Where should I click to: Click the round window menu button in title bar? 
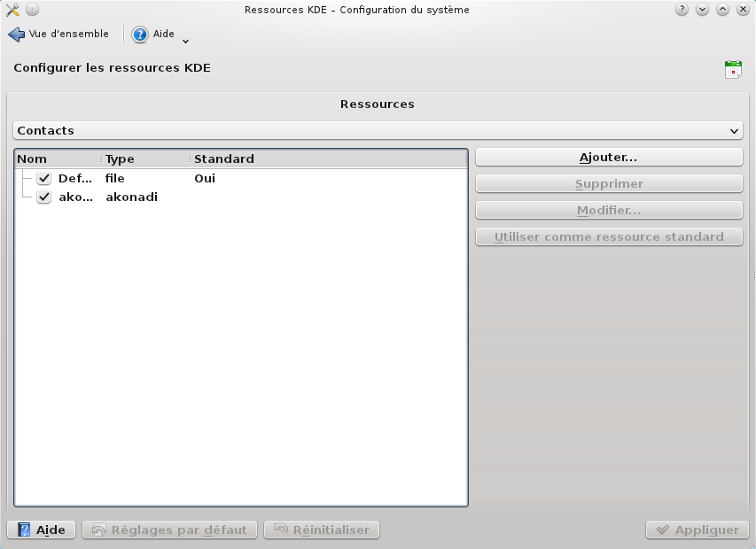click(32, 9)
